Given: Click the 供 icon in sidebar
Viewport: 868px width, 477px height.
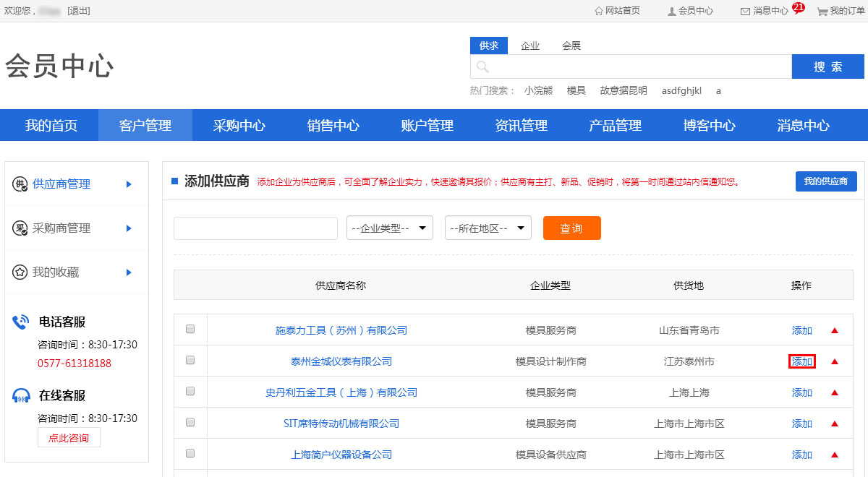Looking at the screenshot, I should (20, 184).
